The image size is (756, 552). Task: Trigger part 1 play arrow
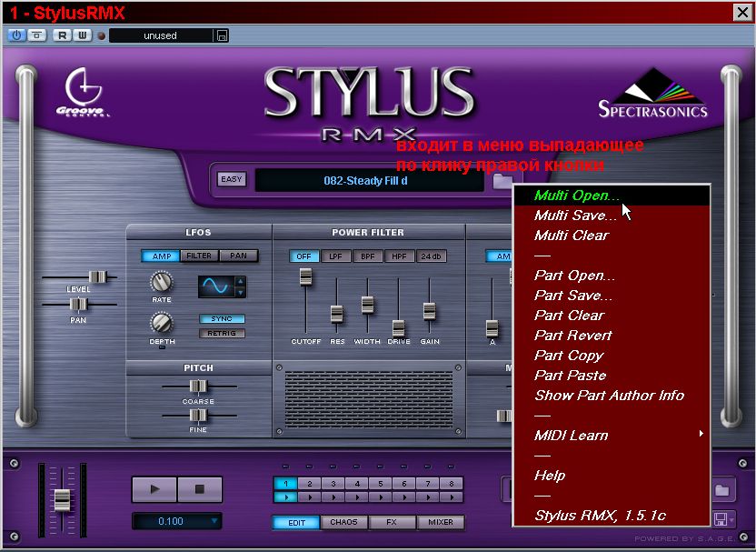pos(286,497)
